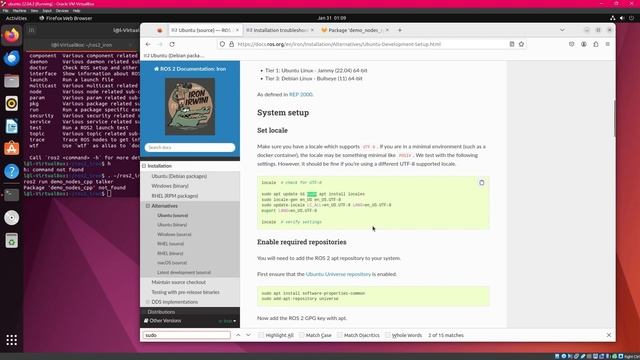The image size is (640, 360).
Task: Expand the DDS implementations sidebar item
Action: coord(148,302)
